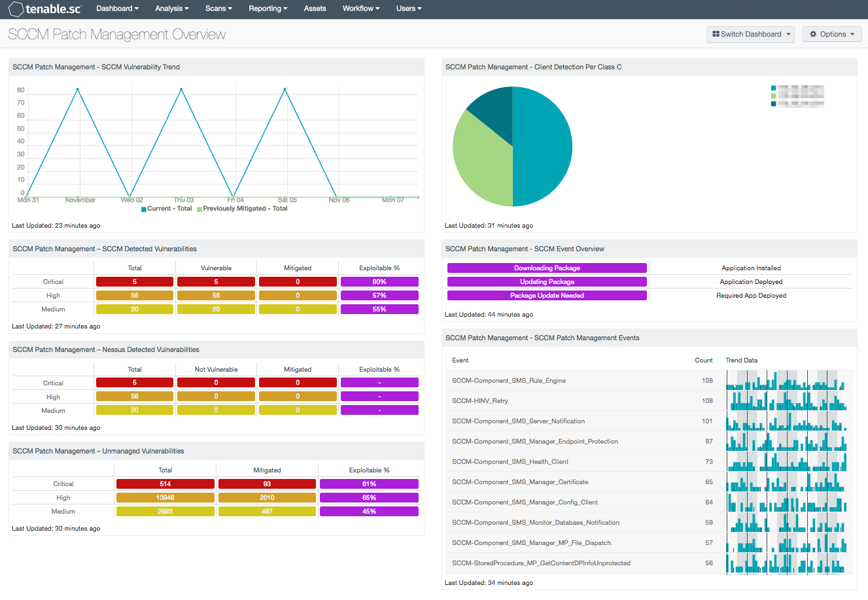Click Unmanaged Critical Exploitable 61% cell
Viewport: 868px width, 600px height.
coord(369,484)
